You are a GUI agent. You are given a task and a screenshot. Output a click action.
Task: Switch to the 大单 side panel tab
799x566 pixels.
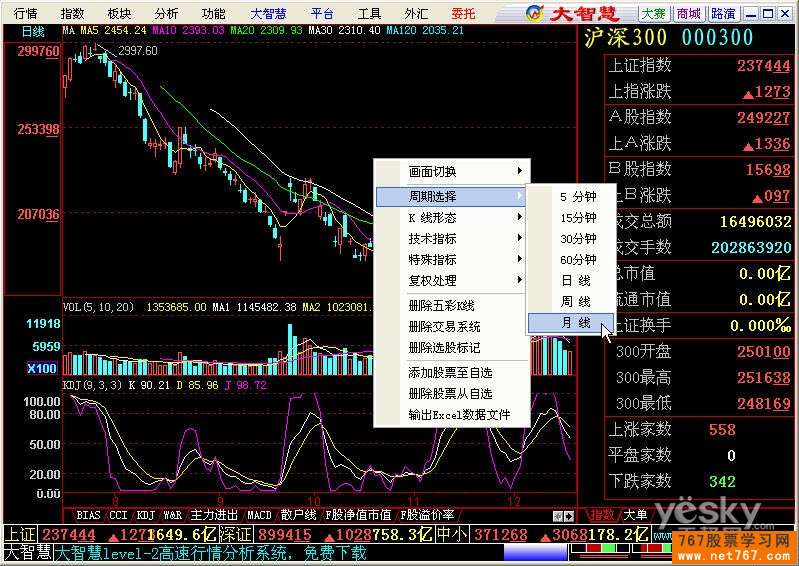point(635,515)
